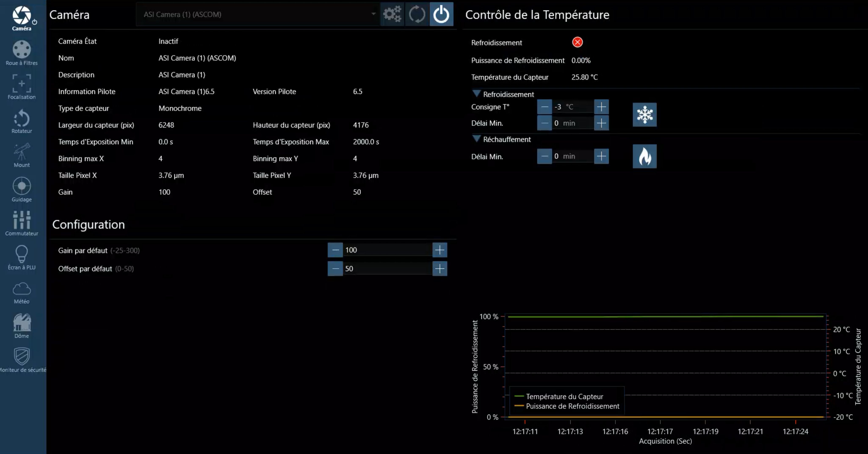Open camera driver settings gears
Screen dimensions: 868x454
[x=392, y=14]
